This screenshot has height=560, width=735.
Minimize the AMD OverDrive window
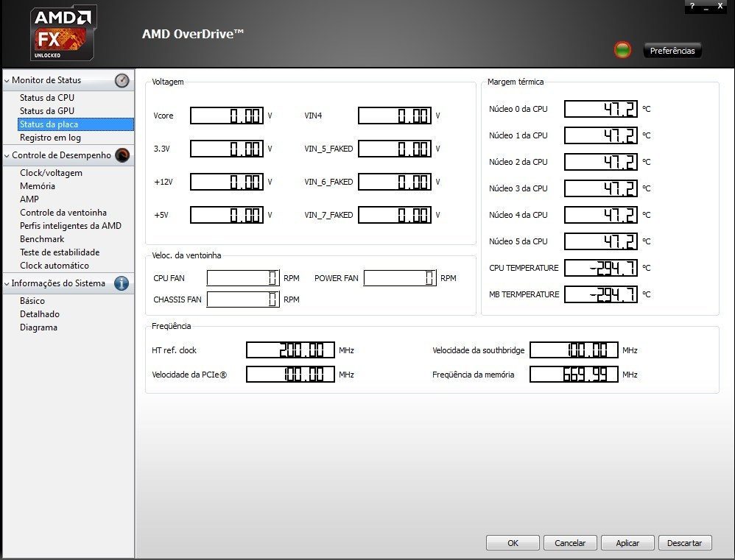[706, 7]
